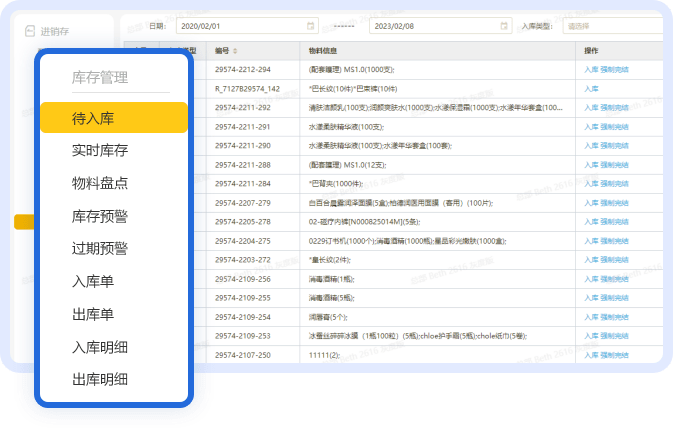
Task: Click the 进销存 sidebar title text
Action: tap(55, 31)
